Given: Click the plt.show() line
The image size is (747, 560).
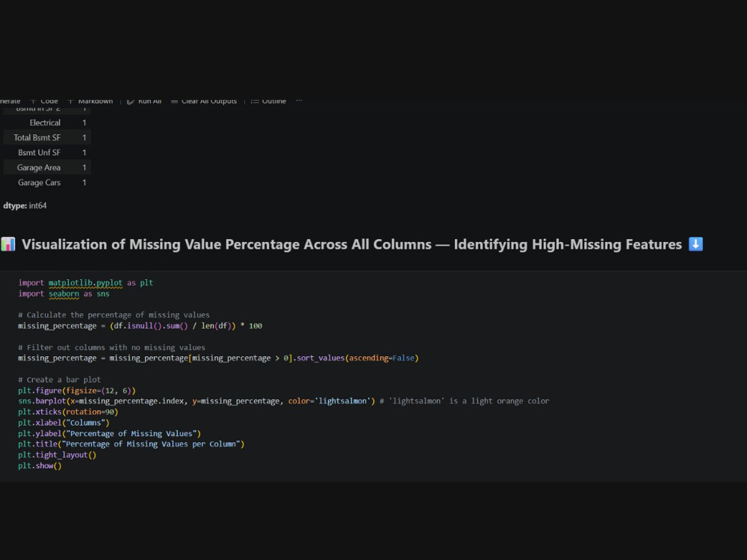Looking at the screenshot, I should tap(40, 466).
